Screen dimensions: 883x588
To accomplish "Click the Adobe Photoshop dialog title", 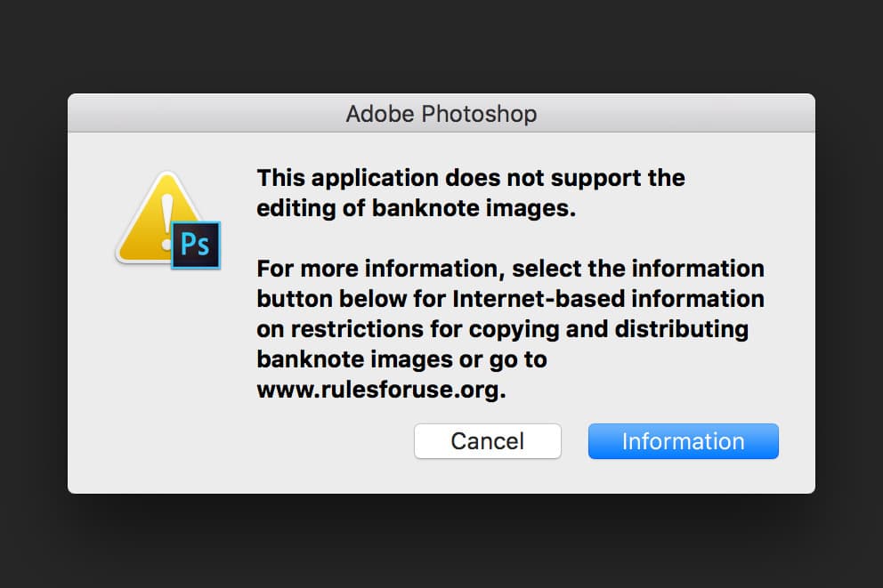I will pos(441,114).
